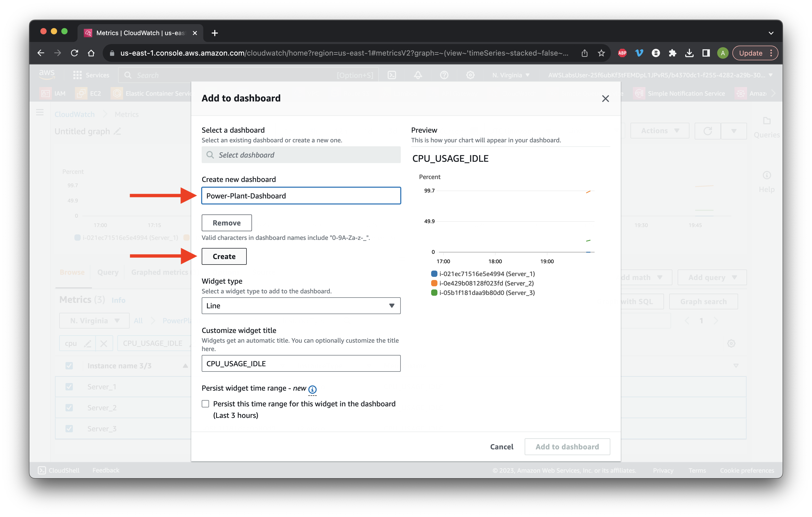Open the AWS settings gear in header
The height and width of the screenshot is (517, 812).
point(470,75)
